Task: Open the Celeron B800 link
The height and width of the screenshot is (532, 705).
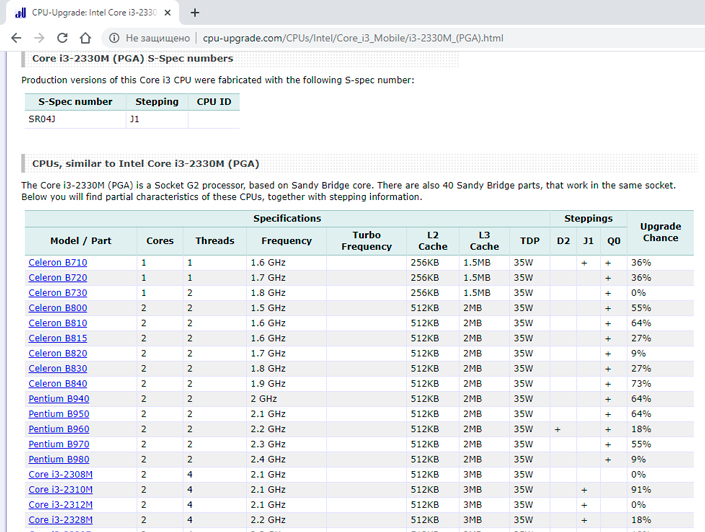Action: (58, 308)
